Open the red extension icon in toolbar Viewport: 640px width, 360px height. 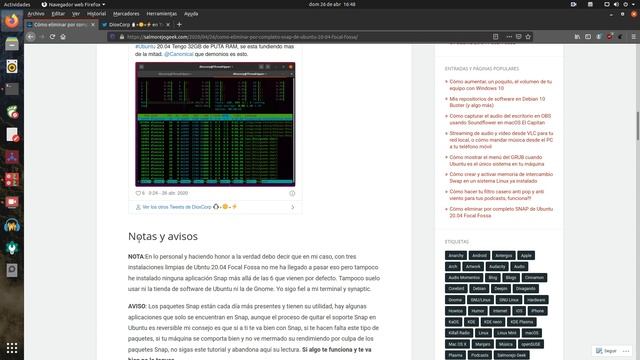tap(609, 37)
